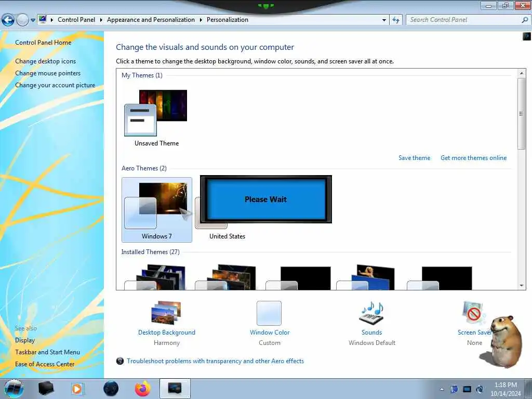Open Change mouse pointers
Screen dimensions: 532x399
tap(48, 73)
